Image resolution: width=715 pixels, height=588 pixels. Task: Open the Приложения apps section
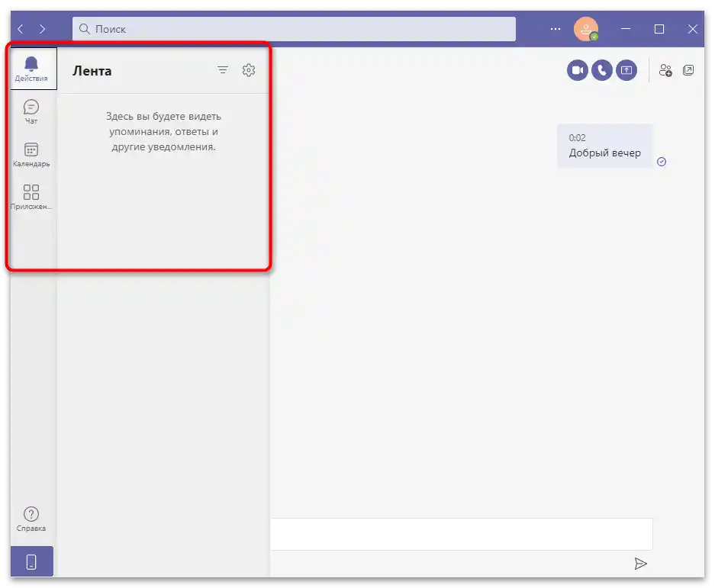click(31, 197)
